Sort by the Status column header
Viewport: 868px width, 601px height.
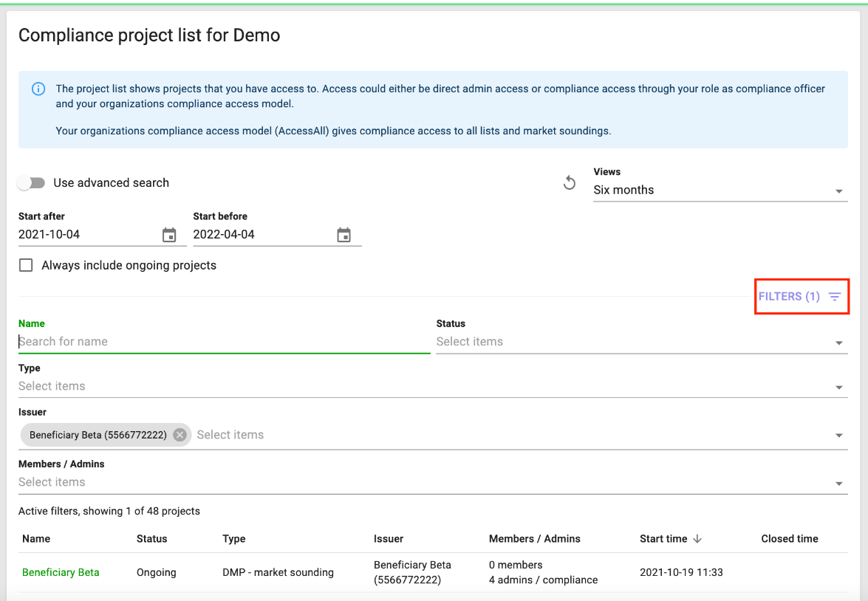(x=151, y=538)
